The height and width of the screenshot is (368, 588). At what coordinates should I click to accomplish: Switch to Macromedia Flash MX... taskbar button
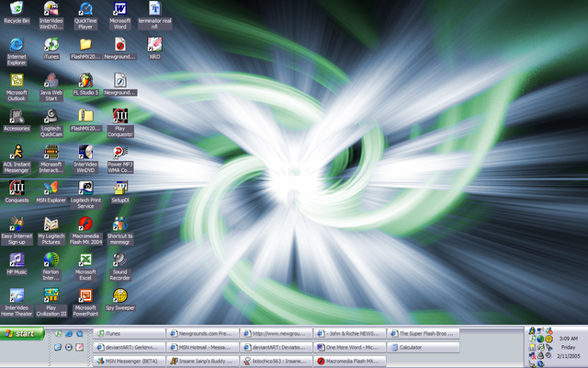coord(349,362)
